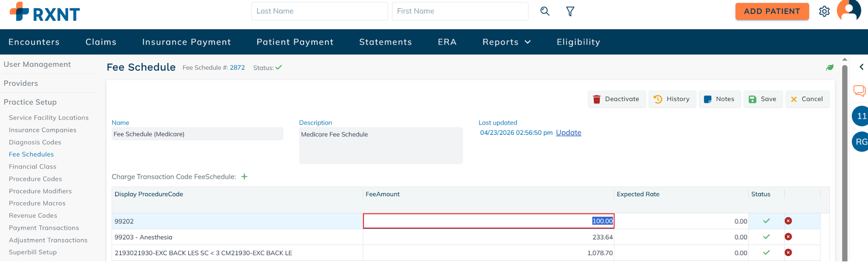This screenshot has width=868, height=262.
Task: Add a charge code with the green plus
Action: coord(244,177)
